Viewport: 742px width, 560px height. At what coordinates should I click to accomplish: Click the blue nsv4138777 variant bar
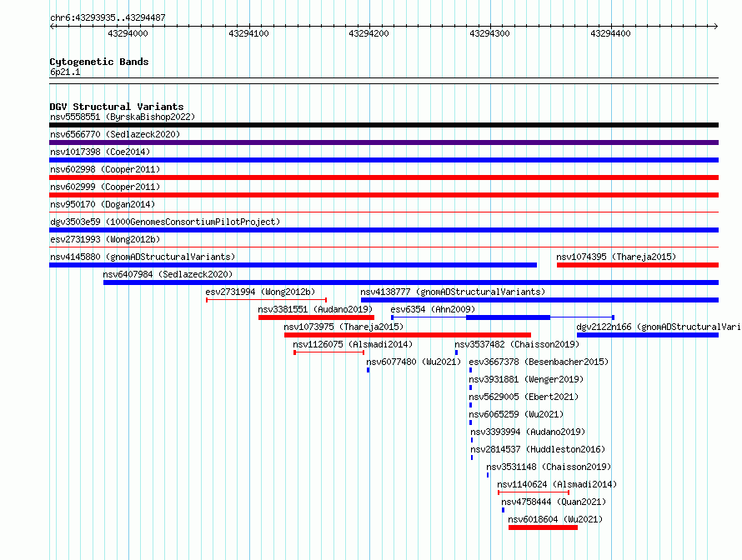(539, 300)
